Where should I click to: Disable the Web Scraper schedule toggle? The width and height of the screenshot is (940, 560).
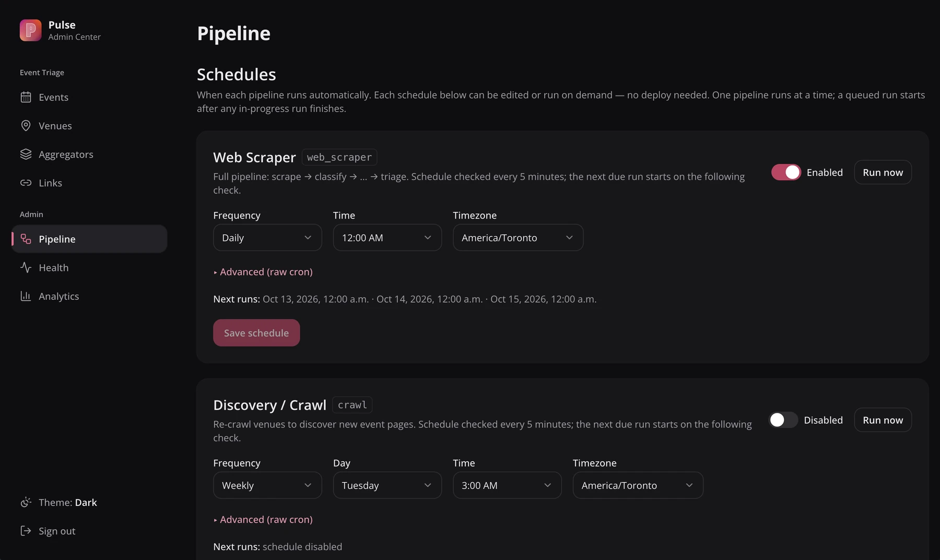[786, 172]
